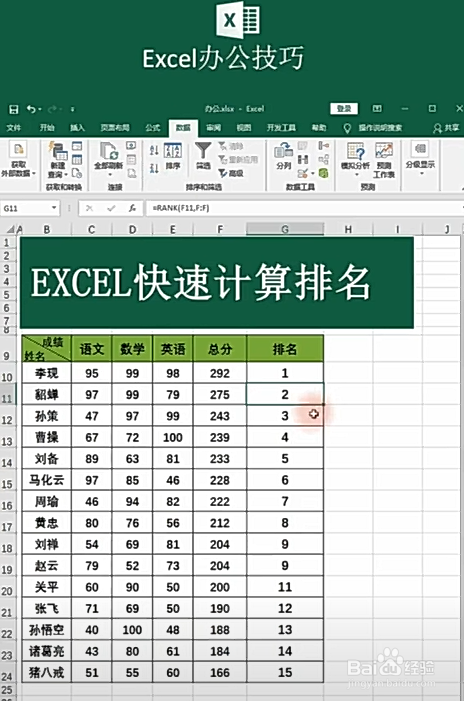Switch to the 插入 ribbon tab
Screen dimensions: 464x701
click(77, 128)
